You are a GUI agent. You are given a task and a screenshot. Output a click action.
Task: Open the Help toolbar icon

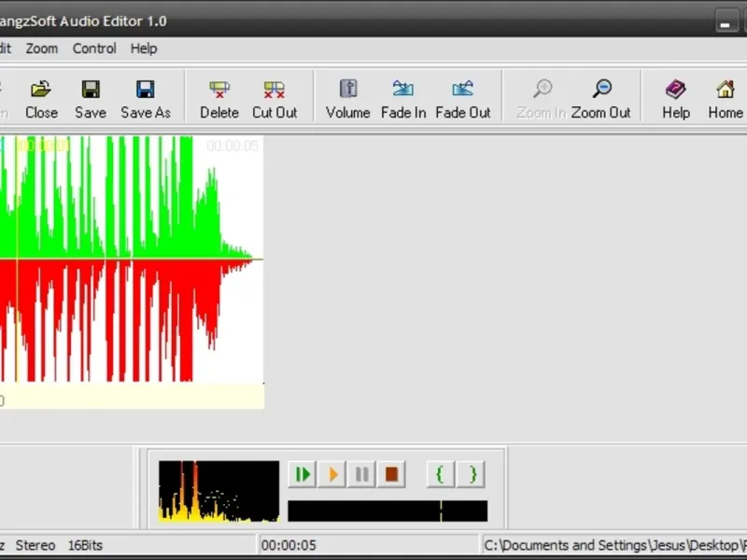pyautogui.click(x=675, y=99)
